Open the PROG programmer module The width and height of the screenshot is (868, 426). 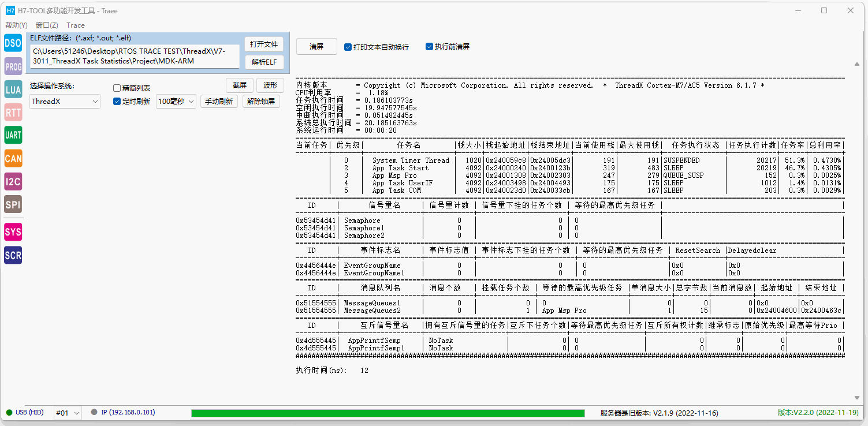pos(13,66)
